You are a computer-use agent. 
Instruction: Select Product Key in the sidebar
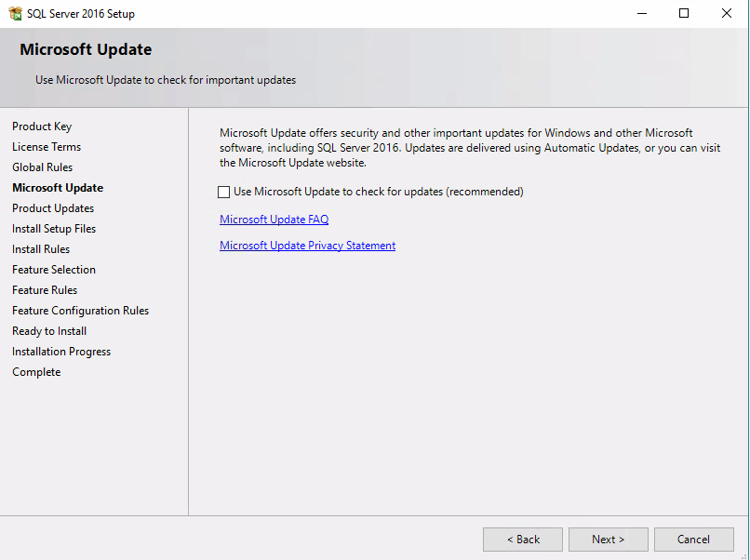[x=42, y=126]
